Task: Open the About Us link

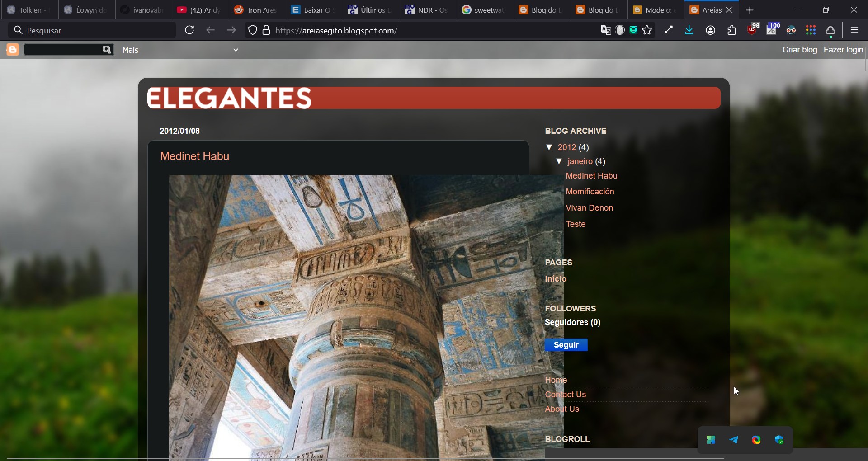Action: (x=562, y=409)
